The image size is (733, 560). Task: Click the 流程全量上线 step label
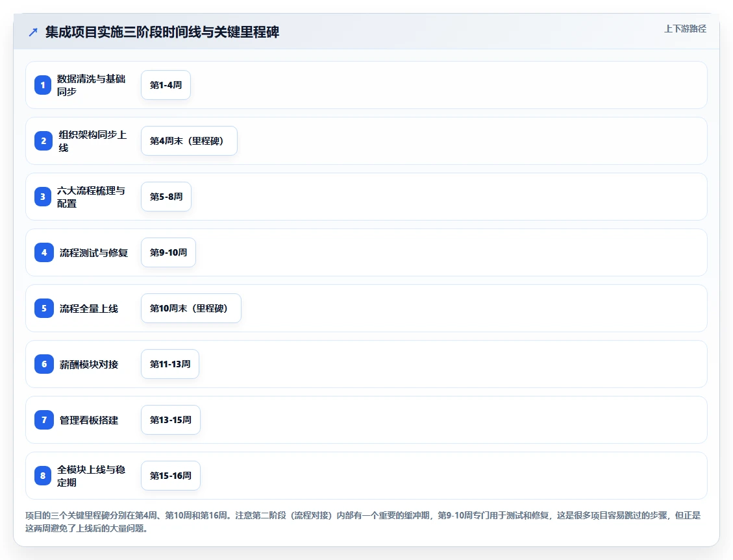[89, 308]
